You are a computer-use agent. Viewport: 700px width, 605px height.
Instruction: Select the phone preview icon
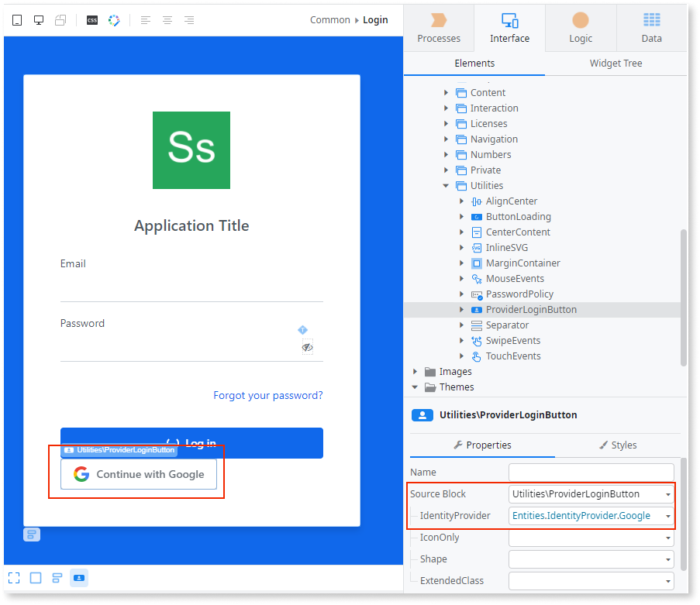(x=17, y=19)
